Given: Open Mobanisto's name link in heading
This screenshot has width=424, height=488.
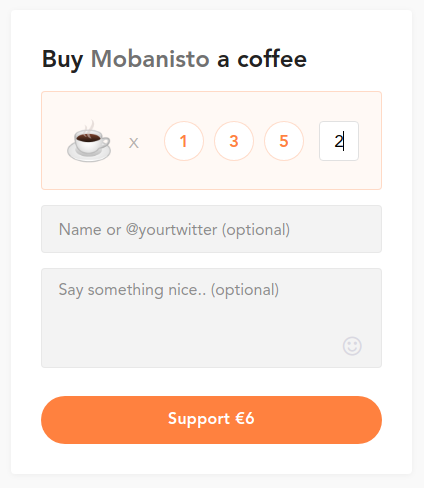Looking at the screenshot, I should (150, 59).
